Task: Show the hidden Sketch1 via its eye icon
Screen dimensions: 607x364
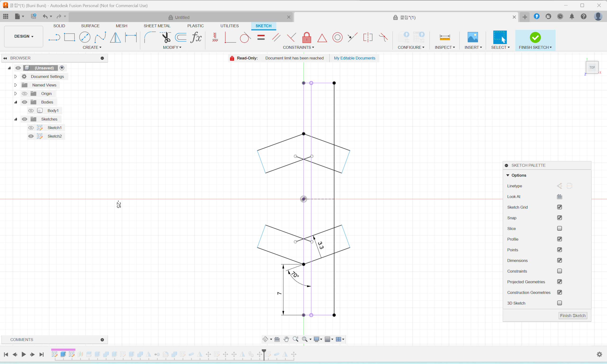Action: pos(31,128)
